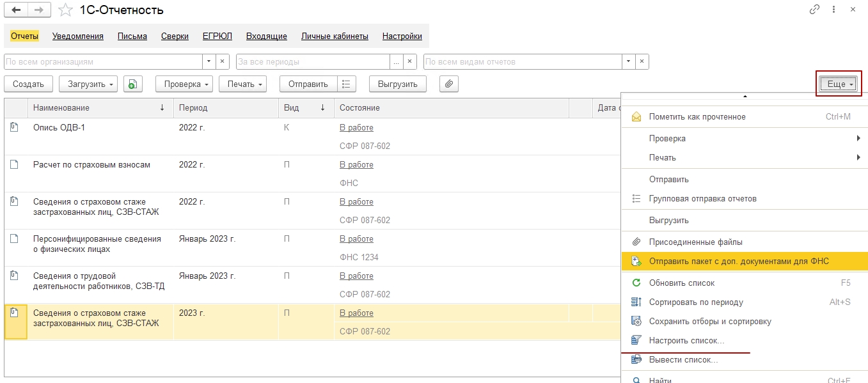Image resolution: width=868 pixels, height=383 pixels.
Task: Open В работе link for Опись ОДВ-1
Action: click(x=356, y=127)
